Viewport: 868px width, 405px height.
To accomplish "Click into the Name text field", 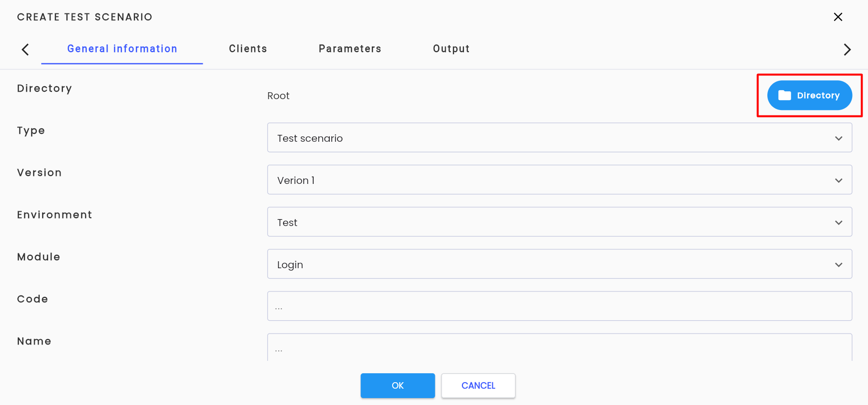I will [560, 347].
